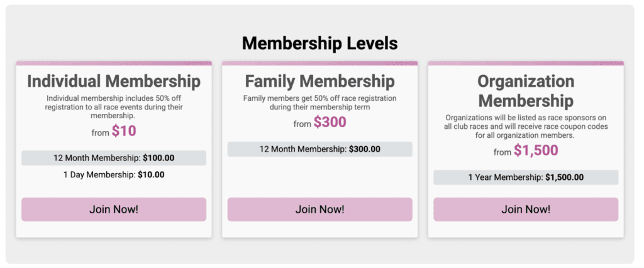Click the from $1,500 price label
This screenshot has height=268, width=644.
(x=526, y=151)
